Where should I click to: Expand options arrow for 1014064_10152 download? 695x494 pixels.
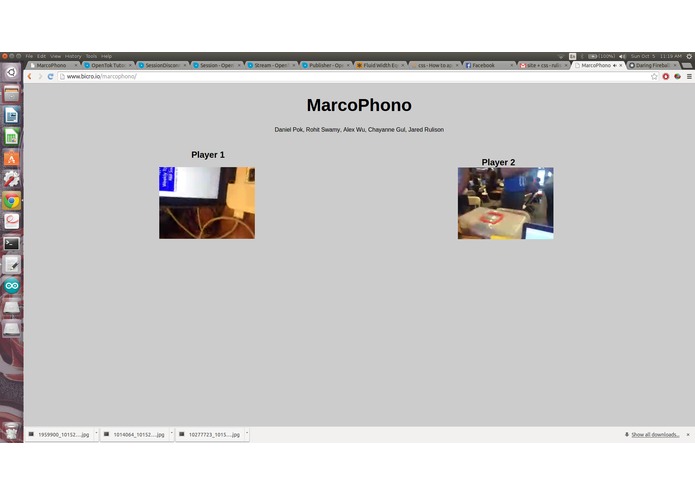coord(172,434)
